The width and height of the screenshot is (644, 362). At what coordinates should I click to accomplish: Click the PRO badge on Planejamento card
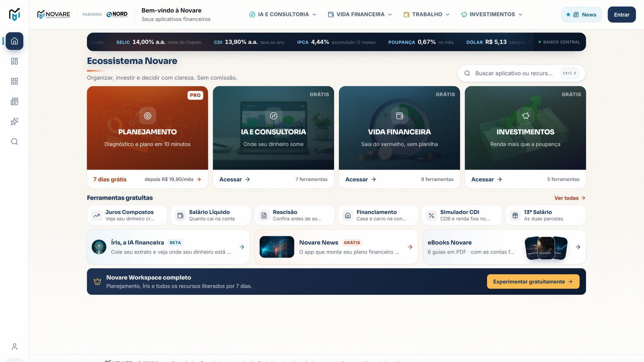click(195, 95)
